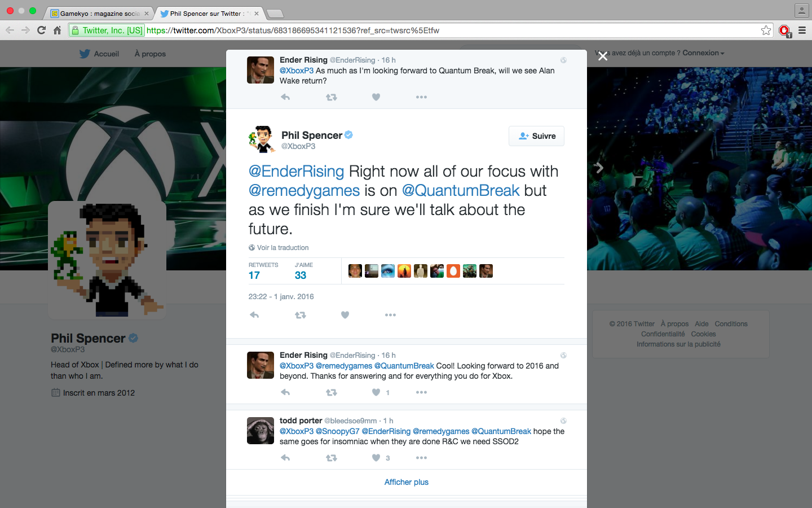Open more options on 'Cool!' tweet
Image resolution: width=812 pixels, height=508 pixels.
(x=421, y=392)
